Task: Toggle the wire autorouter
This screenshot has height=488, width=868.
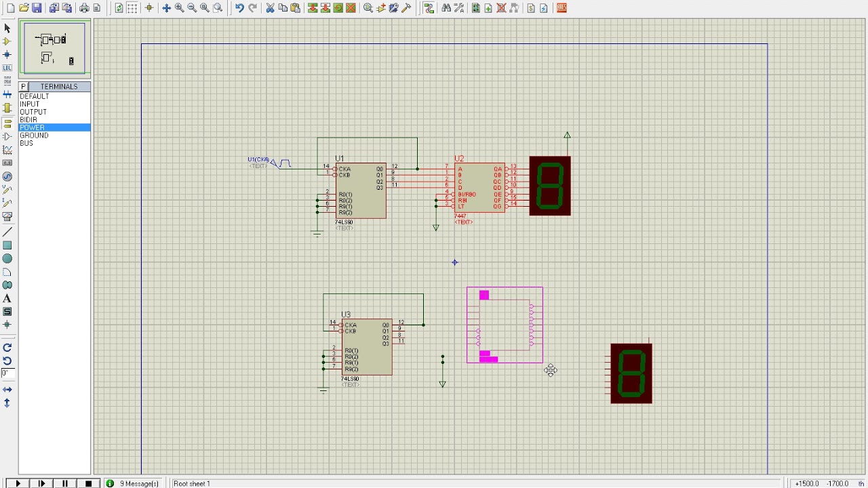Action: pos(429,8)
